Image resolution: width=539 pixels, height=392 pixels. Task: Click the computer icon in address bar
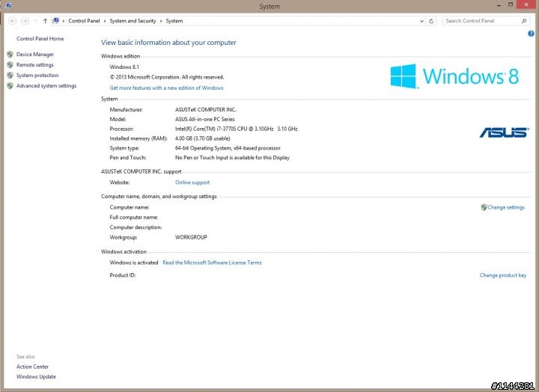(x=55, y=21)
